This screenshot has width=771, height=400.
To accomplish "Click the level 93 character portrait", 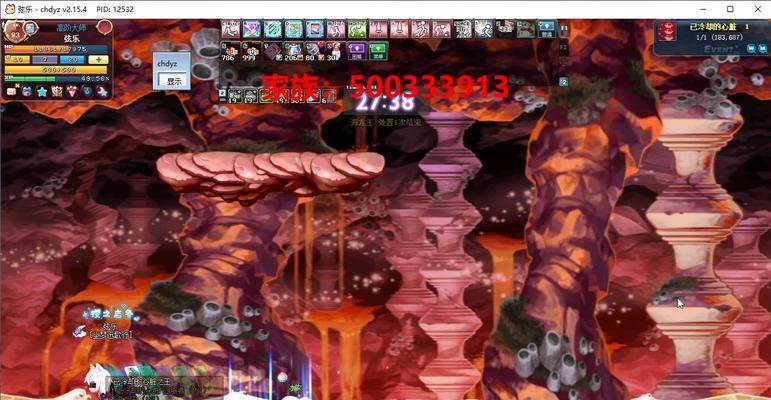I will coord(13,31).
